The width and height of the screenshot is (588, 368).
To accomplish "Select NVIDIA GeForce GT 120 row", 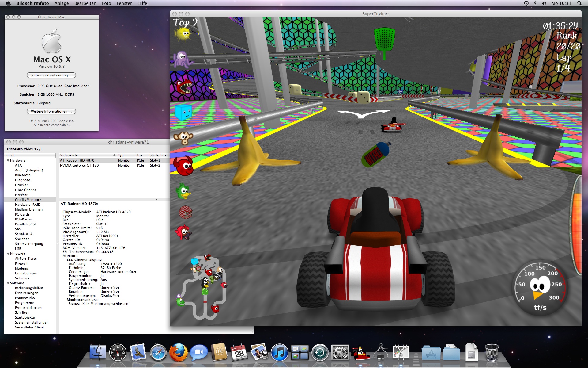I will click(x=114, y=165).
